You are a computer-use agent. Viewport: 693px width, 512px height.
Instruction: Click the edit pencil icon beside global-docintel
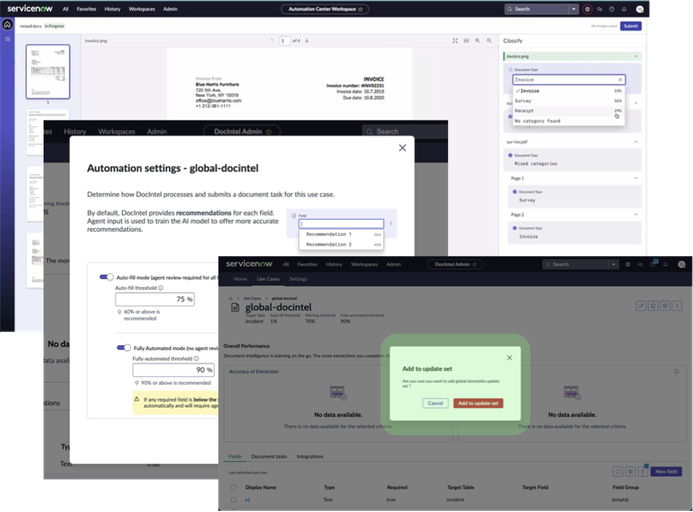[x=641, y=306]
